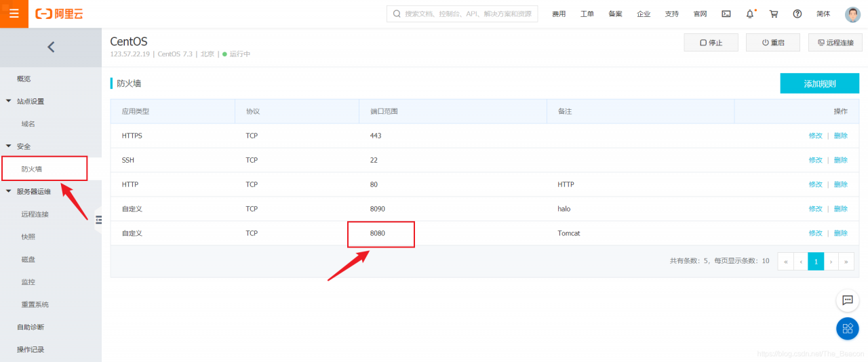868x362 pixels.
Task: Open the user avatar menu
Action: tap(852, 14)
